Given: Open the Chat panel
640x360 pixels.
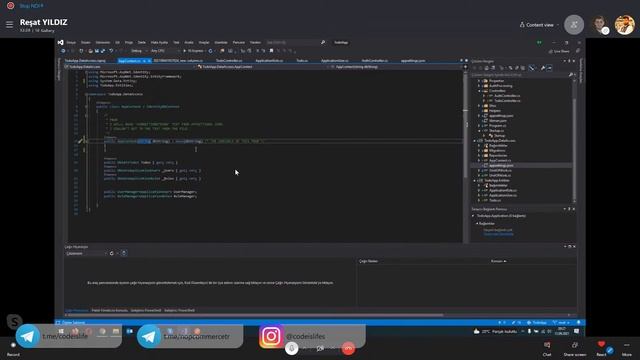Looking at the screenshot, I should click(x=547, y=349).
